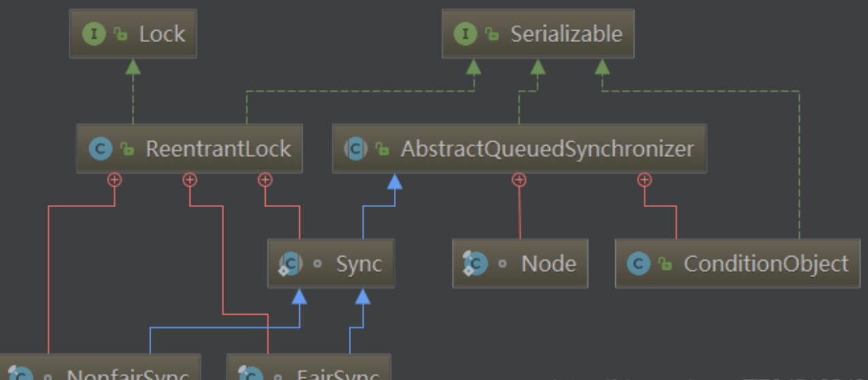Screen dimensions: 868x380
Task: Click the blue inheritance arrowhead below AbstractQueuedSynchronizer
Action: coord(394,181)
